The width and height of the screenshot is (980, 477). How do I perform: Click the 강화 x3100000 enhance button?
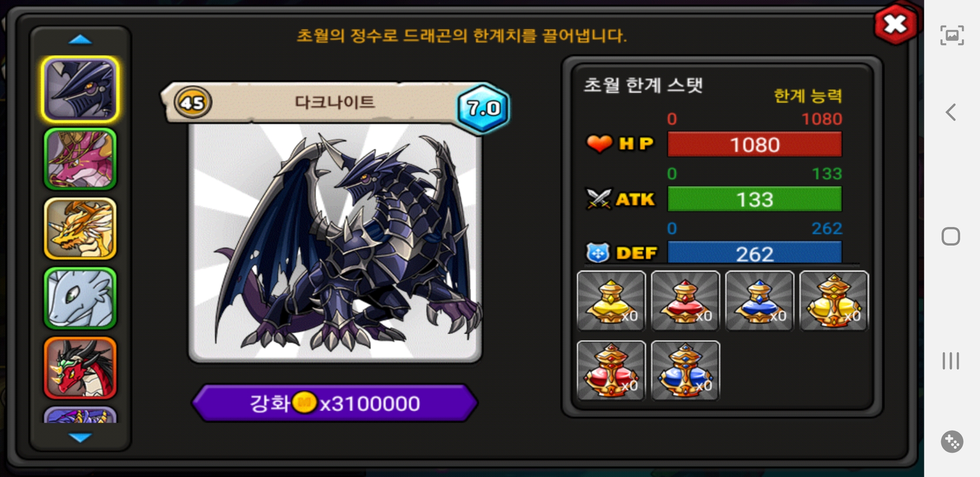335,403
